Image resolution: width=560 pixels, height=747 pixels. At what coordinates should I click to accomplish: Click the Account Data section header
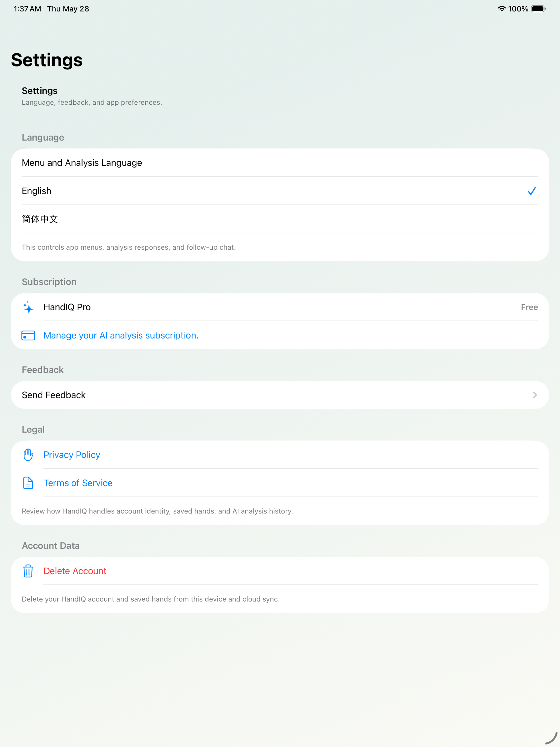point(51,546)
